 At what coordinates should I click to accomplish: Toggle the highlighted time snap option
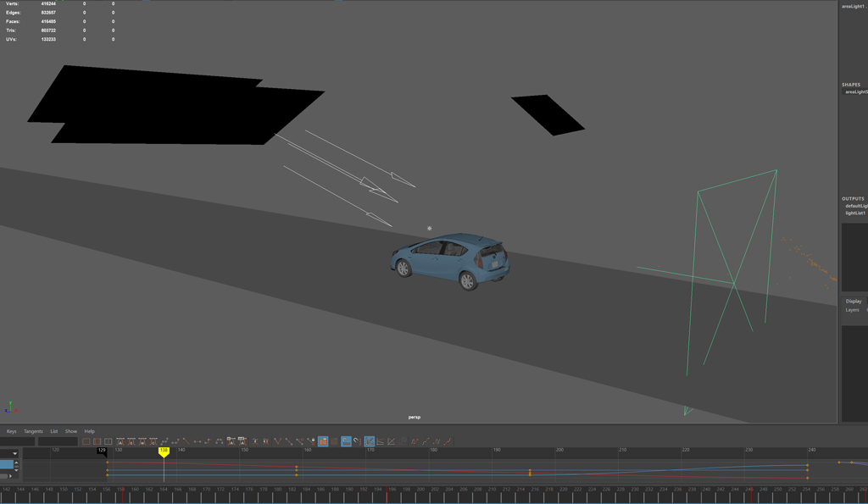(x=347, y=440)
